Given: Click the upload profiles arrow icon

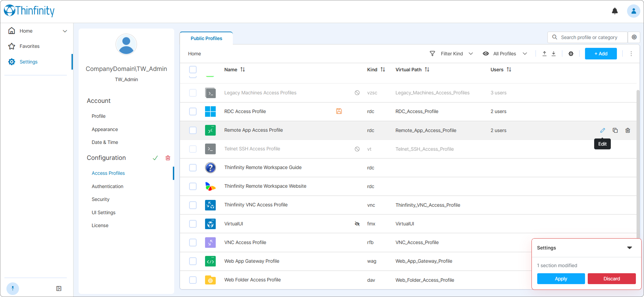Looking at the screenshot, I should pos(544,54).
